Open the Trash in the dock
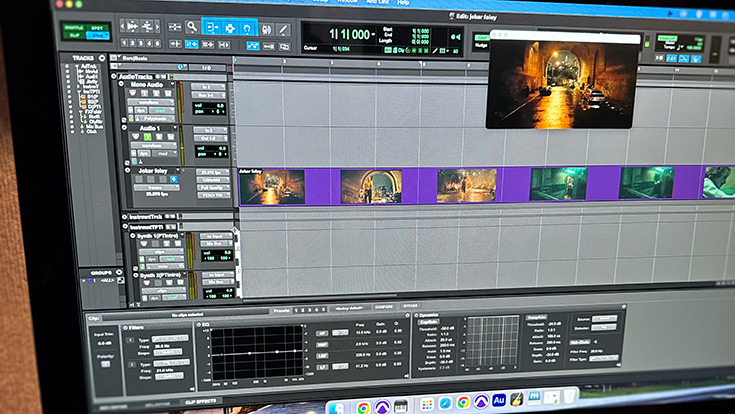Screen dimensions: 735x414 point(569,397)
